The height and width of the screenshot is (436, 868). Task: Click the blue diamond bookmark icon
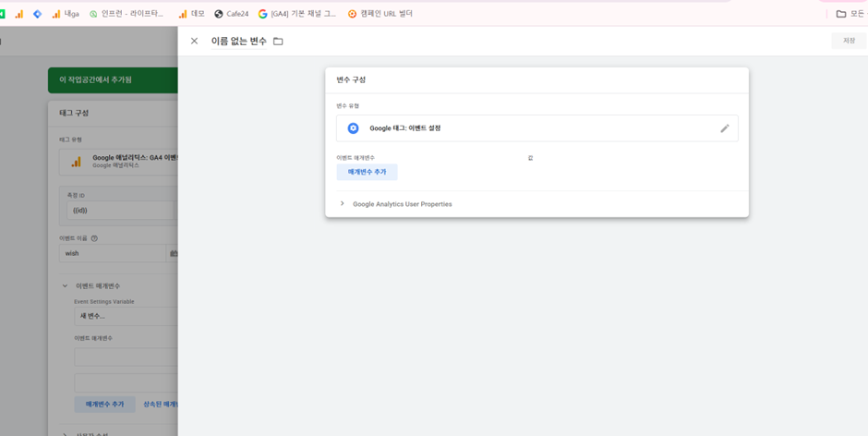click(37, 14)
